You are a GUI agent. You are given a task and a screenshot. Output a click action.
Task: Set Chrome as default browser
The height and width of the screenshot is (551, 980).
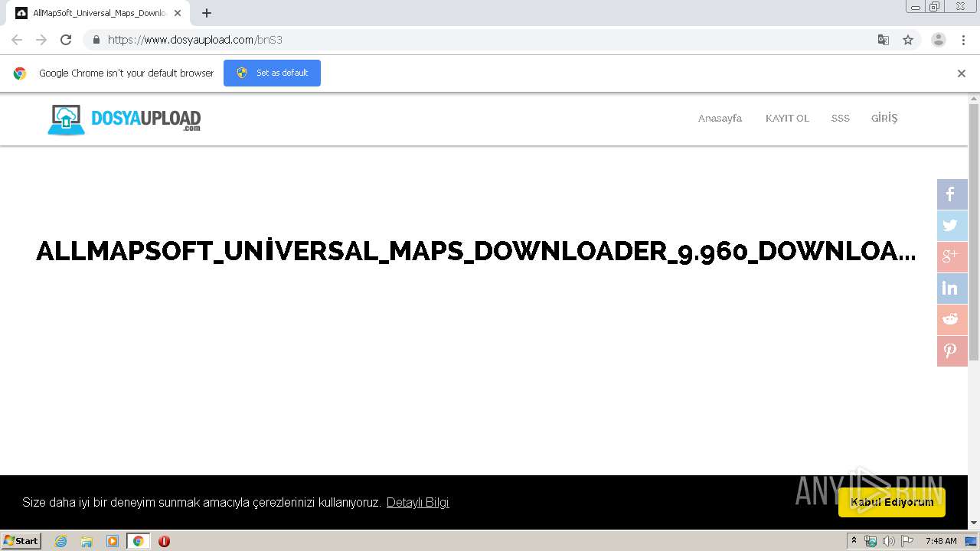tap(272, 73)
